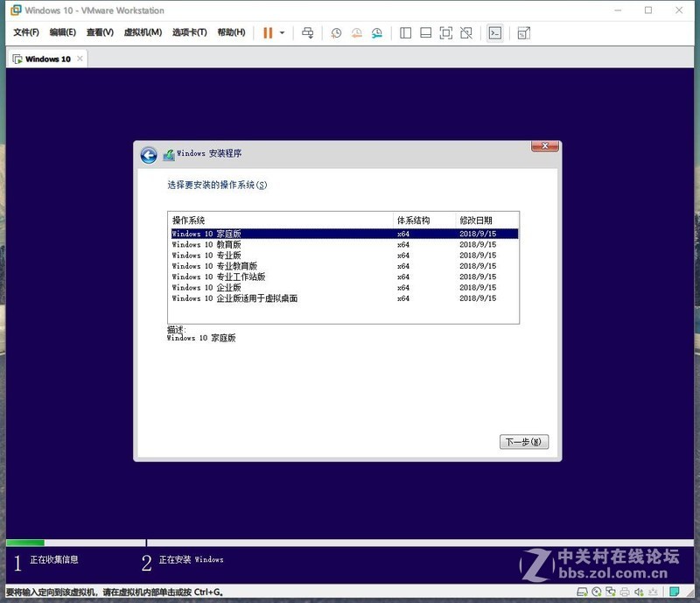Image resolution: width=700 pixels, height=603 pixels.
Task: Select the Windows 10 tab
Action: point(45,60)
